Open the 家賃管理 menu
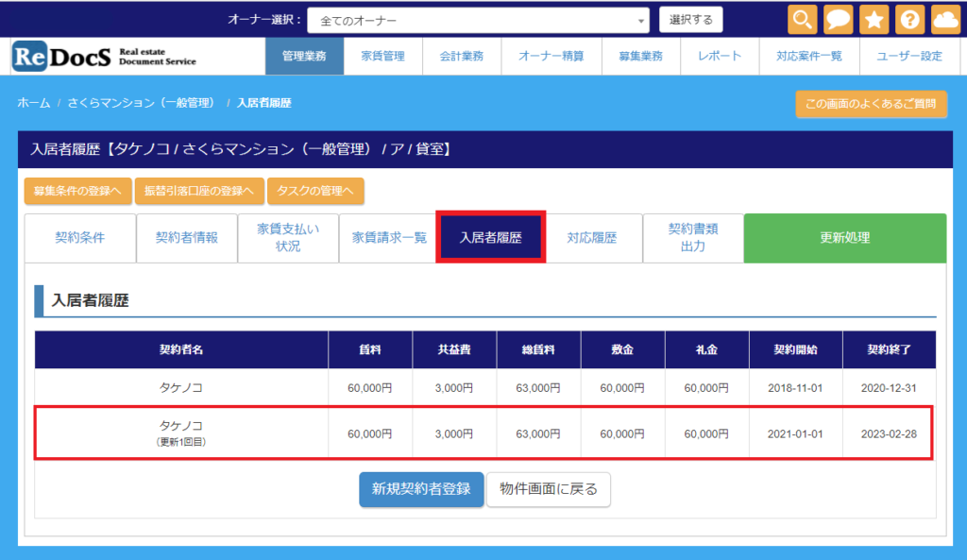Image resolution: width=967 pixels, height=560 pixels. click(x=383, y=56)
